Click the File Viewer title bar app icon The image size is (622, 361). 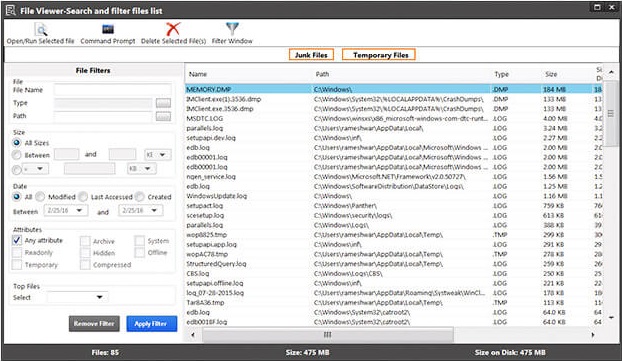[x=11, y=10]
